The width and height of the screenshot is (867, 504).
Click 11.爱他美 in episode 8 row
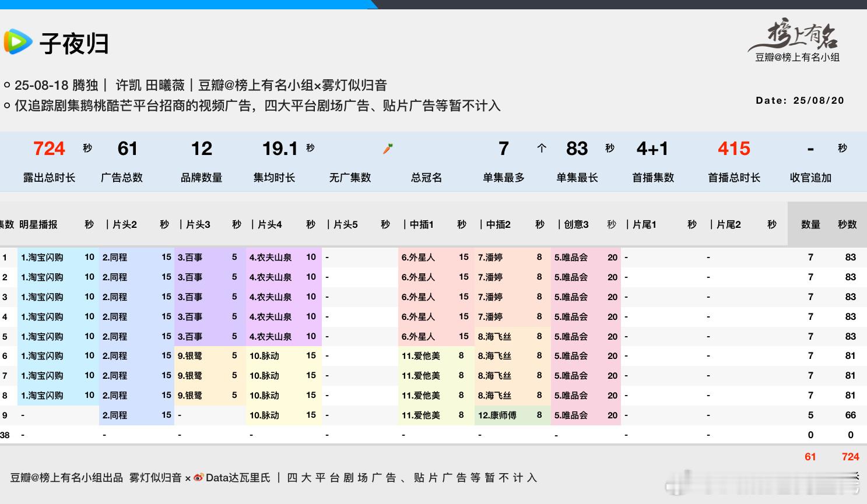pyautogui.click(x=420, y=395)
